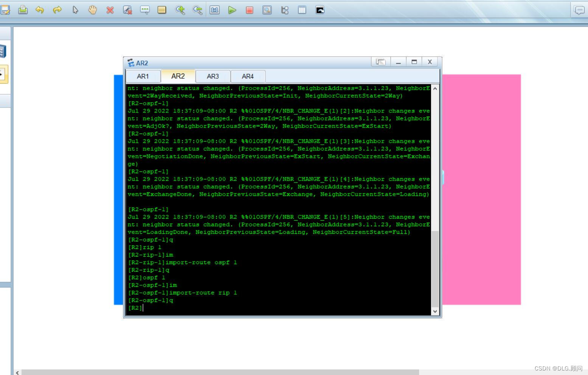Screen dimensions: 588x375
Task: Add a text note with speech bubble icon
Action: click(x=145, y=10)
